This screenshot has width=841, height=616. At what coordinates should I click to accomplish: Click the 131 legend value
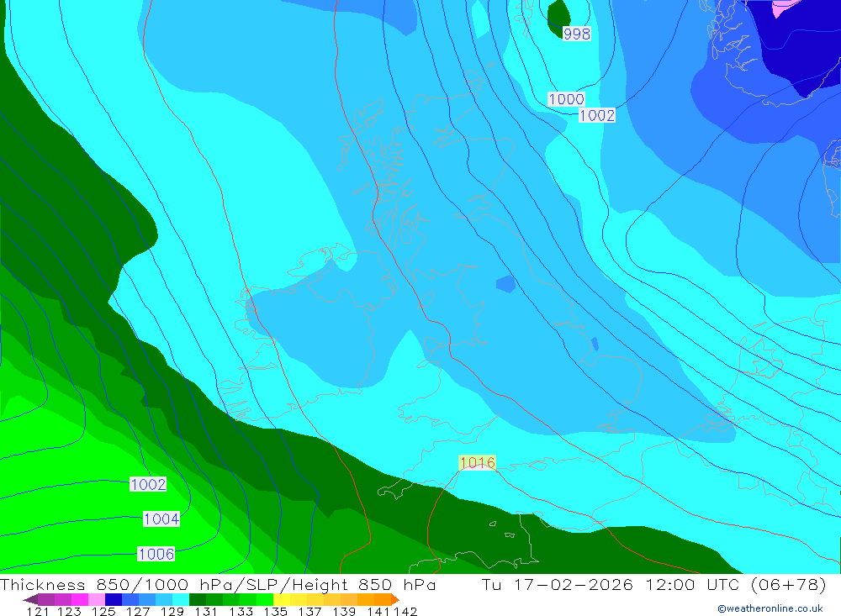coord(206,611)
